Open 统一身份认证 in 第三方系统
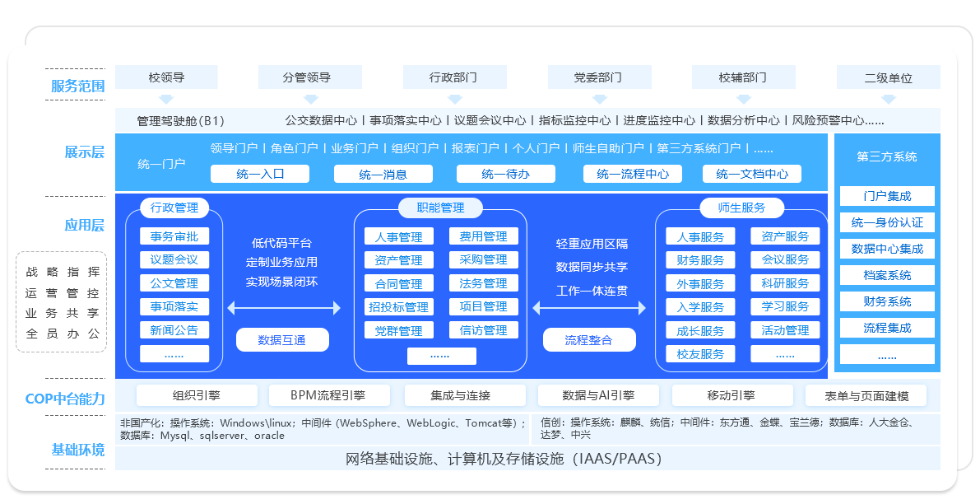The width and height of the screenshot is (980, 504). (887, 222)
